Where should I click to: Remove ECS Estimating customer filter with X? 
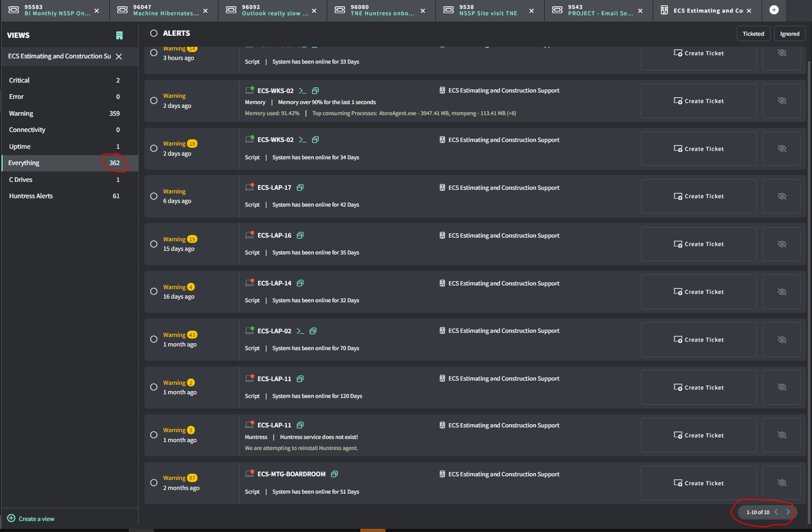coord(119,56)
